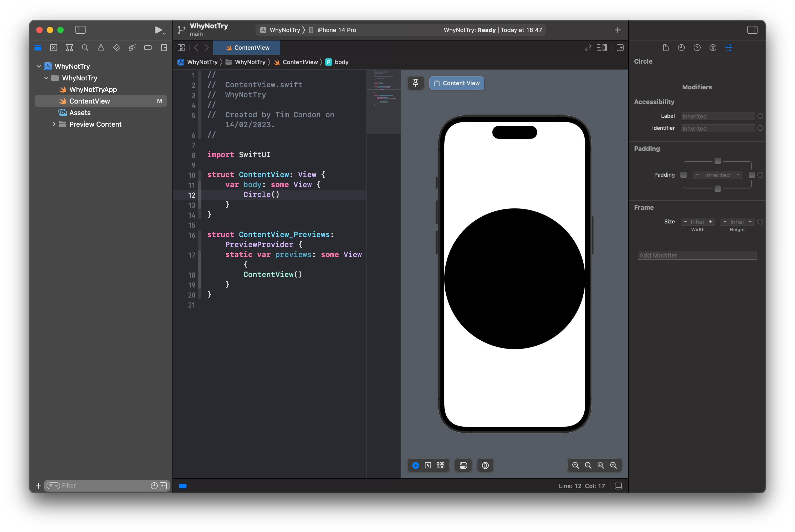
Task: Click the device orientation toggle icon
Action: coord(486,465)
